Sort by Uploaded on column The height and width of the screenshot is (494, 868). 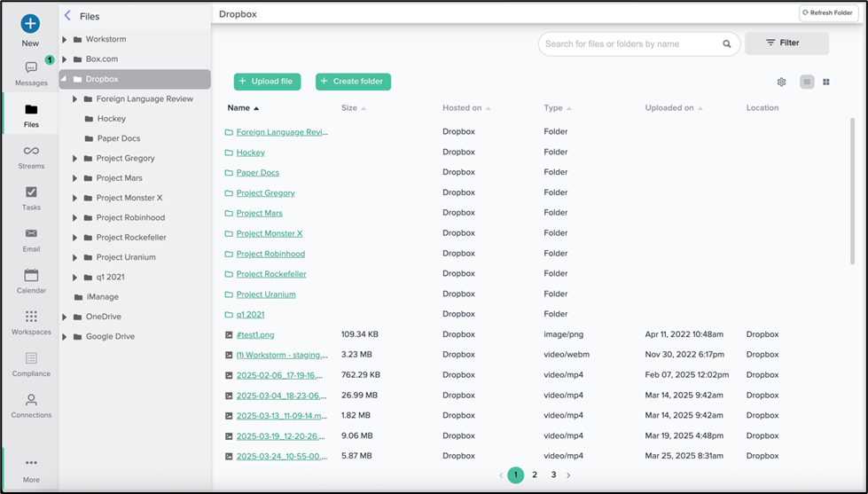674,108
